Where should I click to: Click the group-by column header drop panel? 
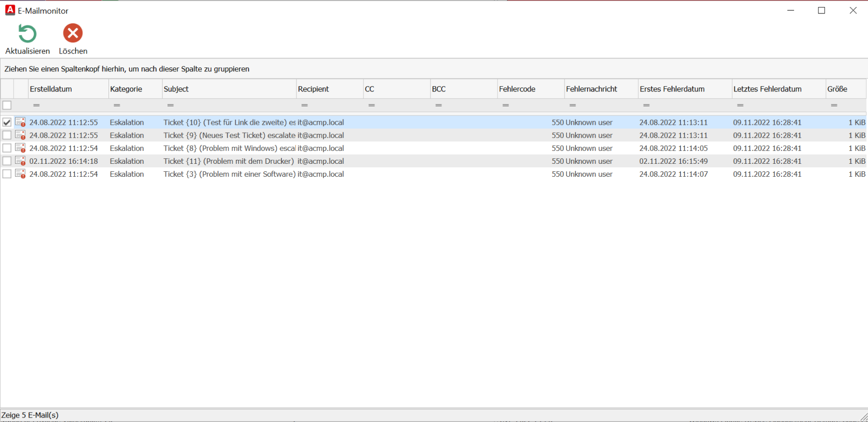pyautogui.click(x=434, y=69)
